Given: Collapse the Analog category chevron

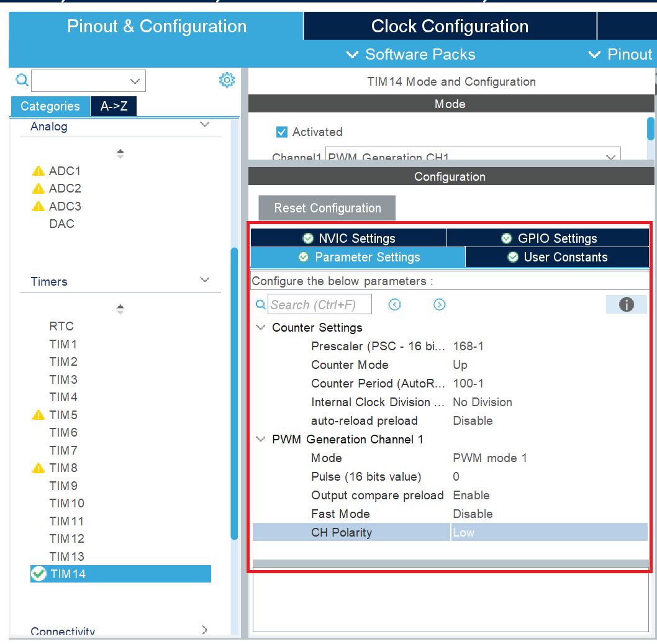Looking at the screenshot, I should (x=204, y=124).
